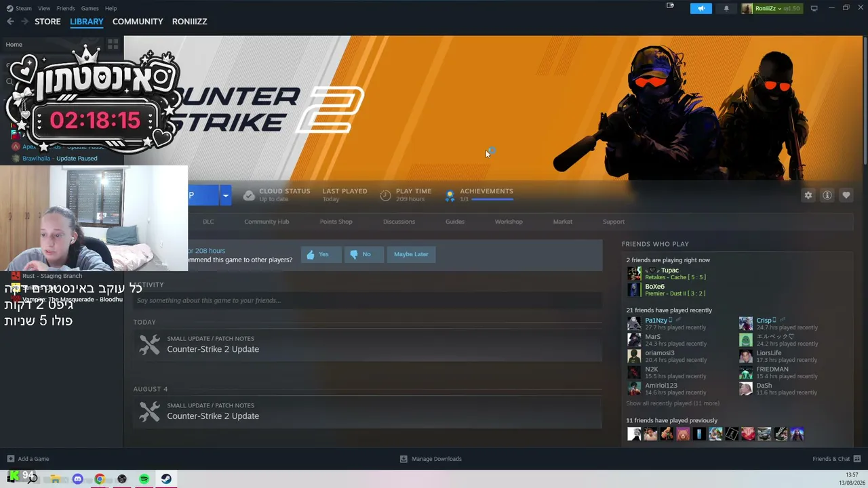Open friend BoXe6's profile
The image size is (868, 488).
tap(654, 287)
